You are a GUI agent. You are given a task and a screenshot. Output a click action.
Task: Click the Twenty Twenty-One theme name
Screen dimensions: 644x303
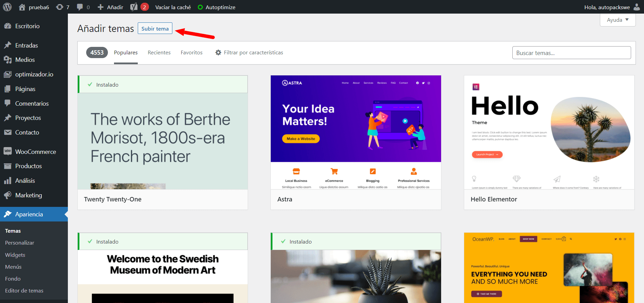pyautogui.click(x=113, y=199)
